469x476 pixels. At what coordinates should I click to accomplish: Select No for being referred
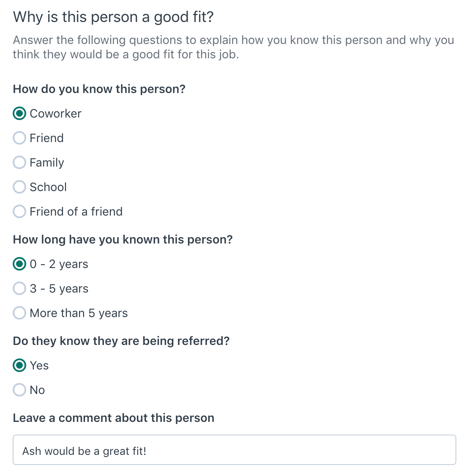pyautogui.click(x=19, y=390)
